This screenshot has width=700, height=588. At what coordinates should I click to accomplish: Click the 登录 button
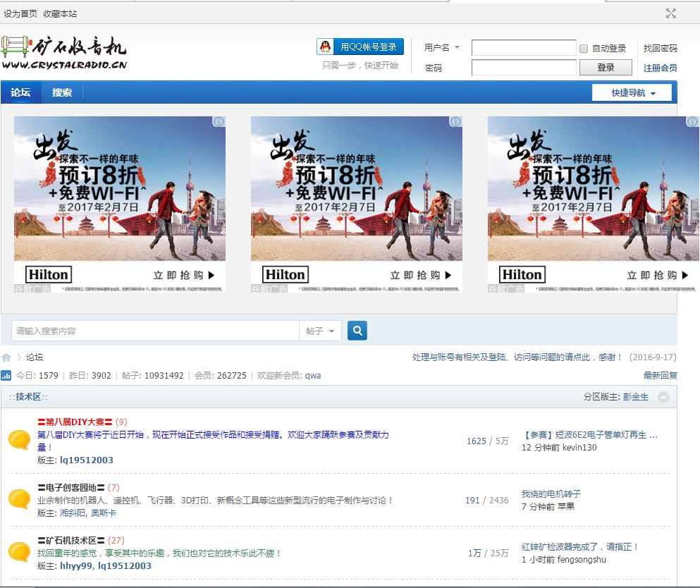(606, 68)
